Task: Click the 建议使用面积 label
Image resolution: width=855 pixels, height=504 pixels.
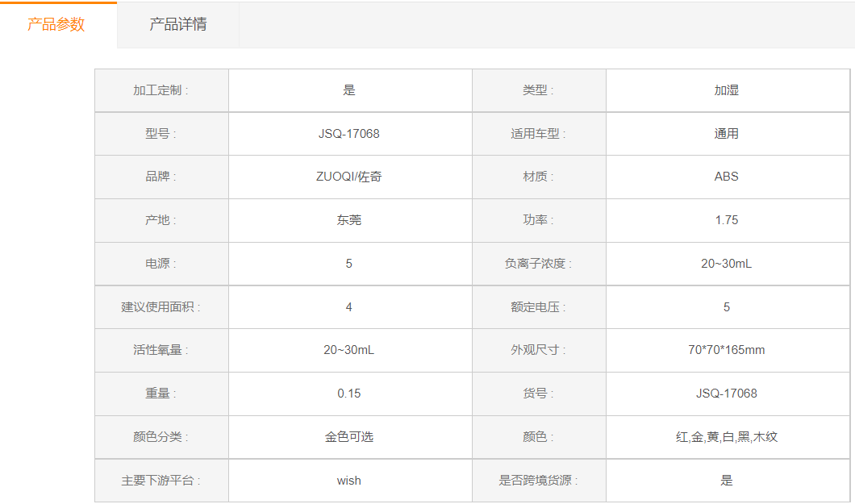Action: coord(161,307)
